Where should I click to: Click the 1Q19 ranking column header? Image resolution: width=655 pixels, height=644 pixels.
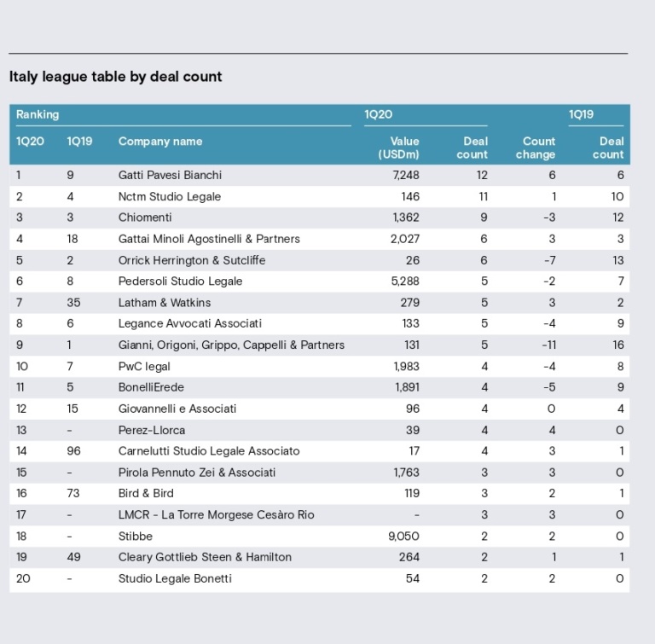point(79,142)
